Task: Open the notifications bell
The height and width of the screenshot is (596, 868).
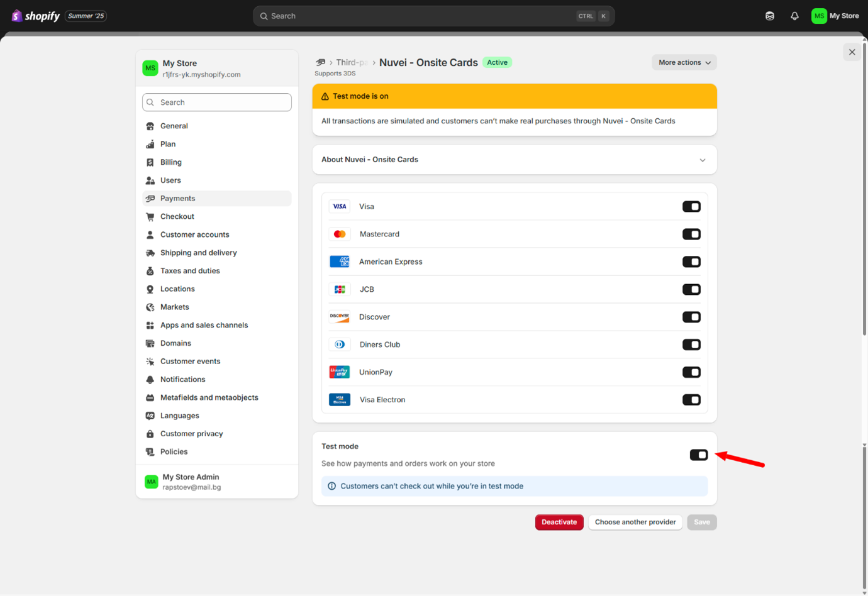Action: pos(794,16)
